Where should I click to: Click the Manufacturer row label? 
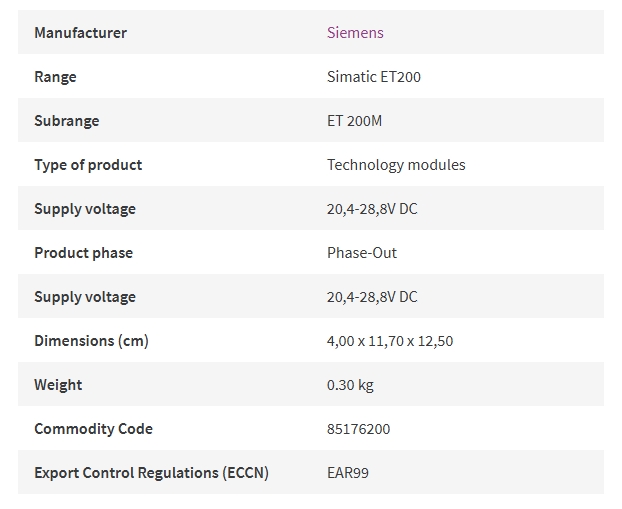pos(81,33)
